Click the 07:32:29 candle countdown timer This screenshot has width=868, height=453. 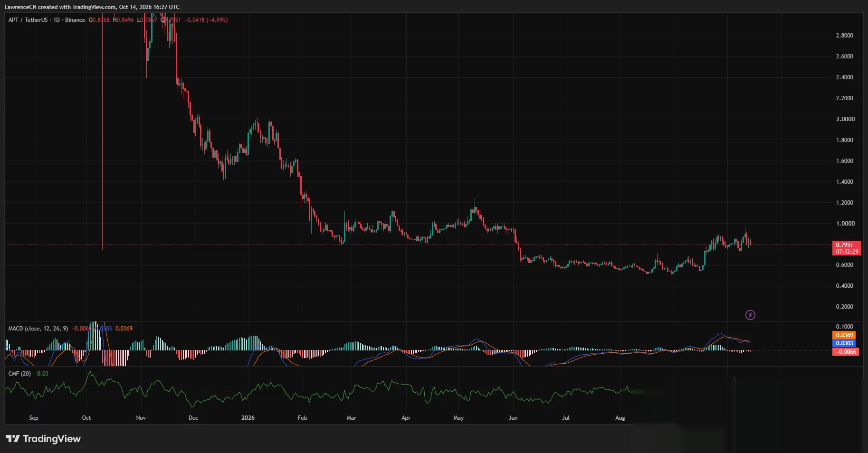[x=847, y=252]
